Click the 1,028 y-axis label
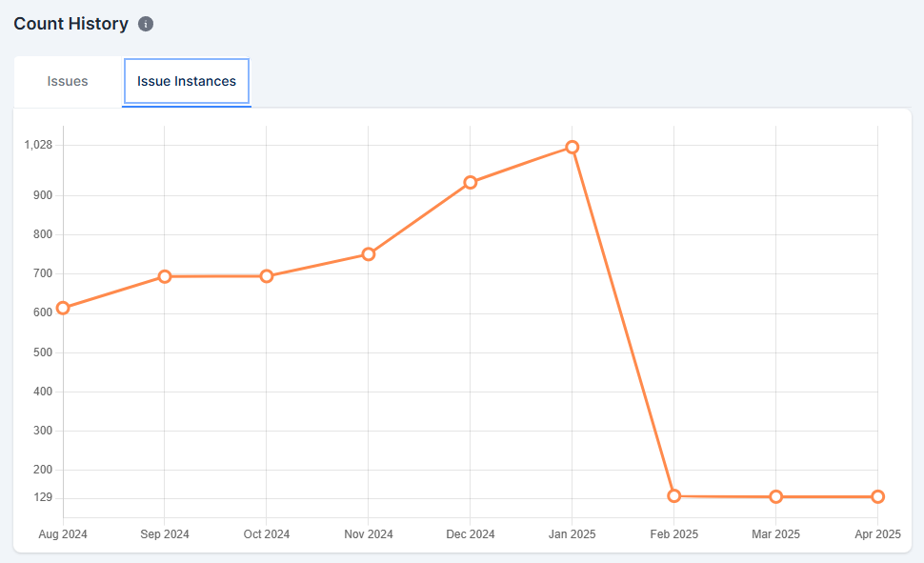 click(38, 145)
